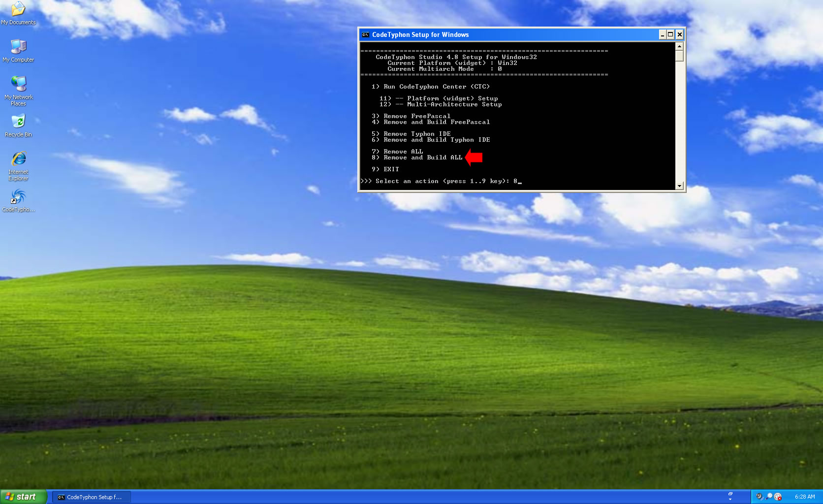Click the console vertical scrollbar thumb

tap(679, 56)
